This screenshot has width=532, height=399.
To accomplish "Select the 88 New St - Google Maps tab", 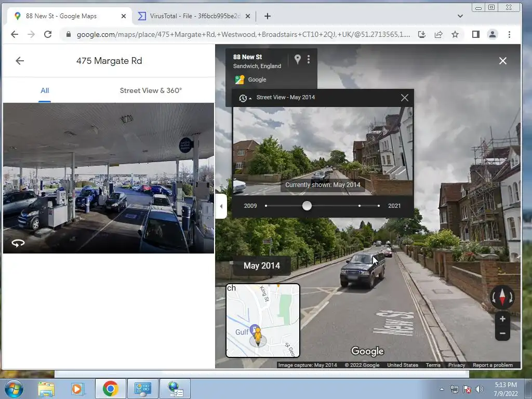I will tap(70, 16).
